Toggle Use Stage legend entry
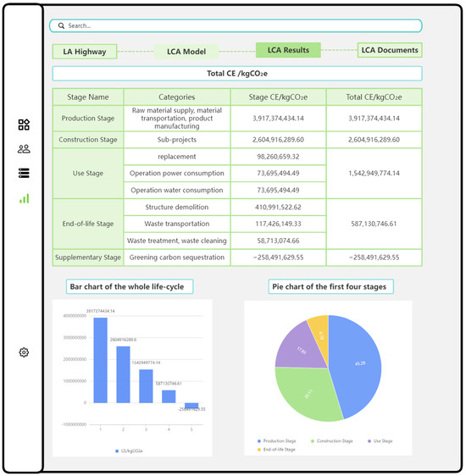This screenshot has height=476, width=466. click(x=380, y=440)
